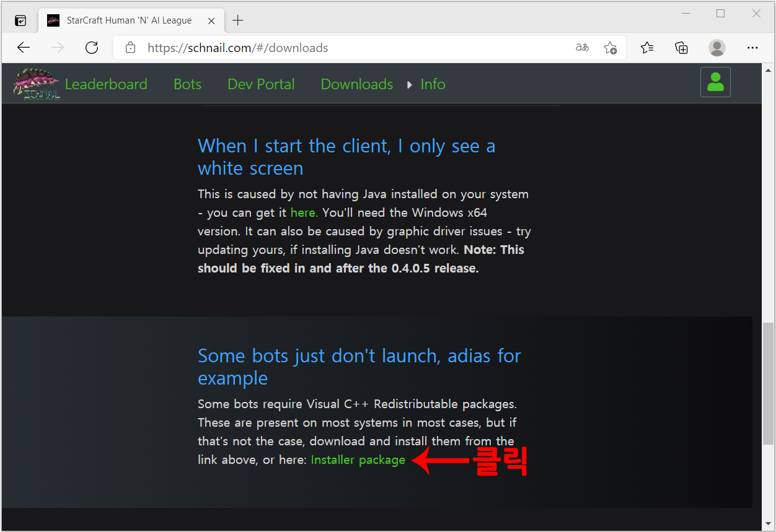Reload the page with the refresh icon
The image size is (776, 532).
[x=92, y=48]
